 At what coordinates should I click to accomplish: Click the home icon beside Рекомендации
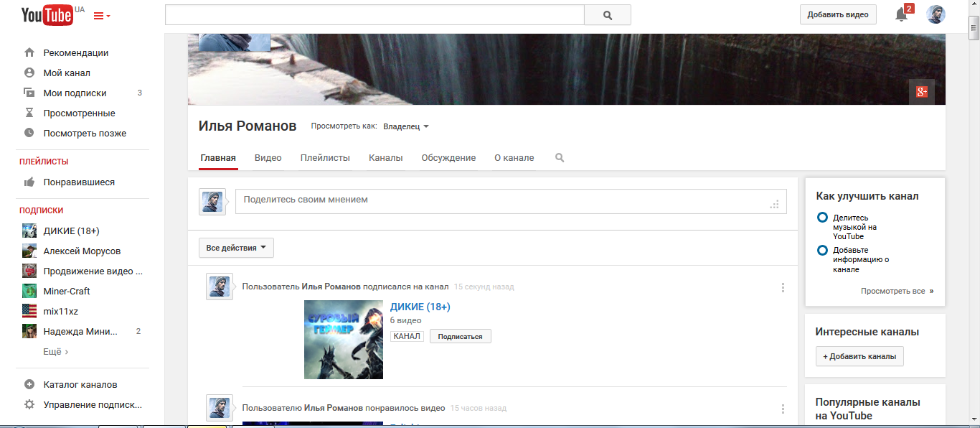point(29,52)
